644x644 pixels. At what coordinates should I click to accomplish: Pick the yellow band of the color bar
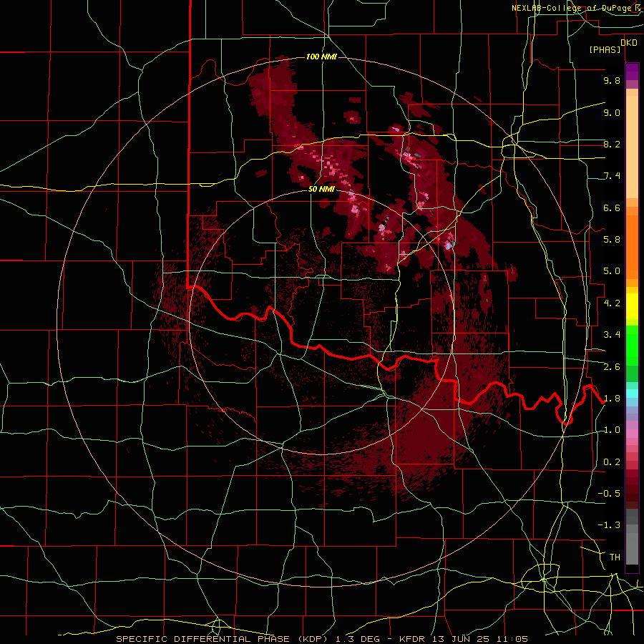tap(632, 306)
